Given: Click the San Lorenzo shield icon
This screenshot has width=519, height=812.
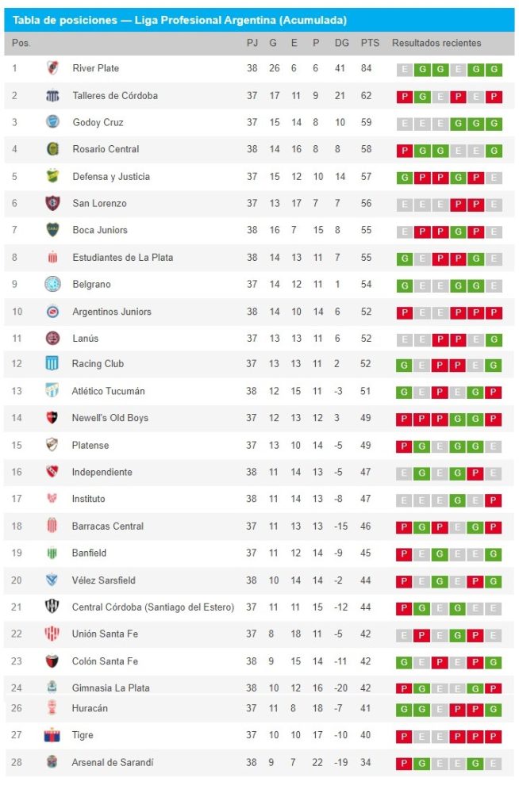Looking at the screenshot, I should coord(52,203).
